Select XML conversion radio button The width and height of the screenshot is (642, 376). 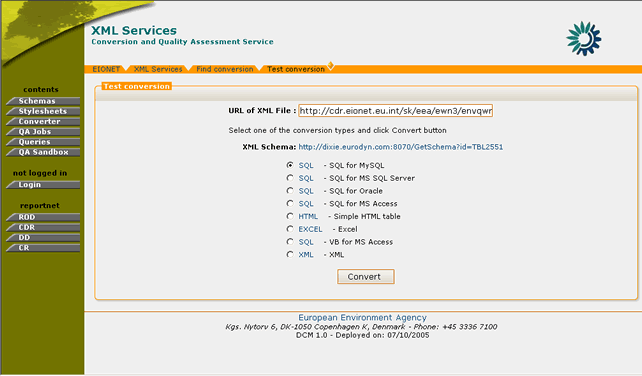click(290, 254)
